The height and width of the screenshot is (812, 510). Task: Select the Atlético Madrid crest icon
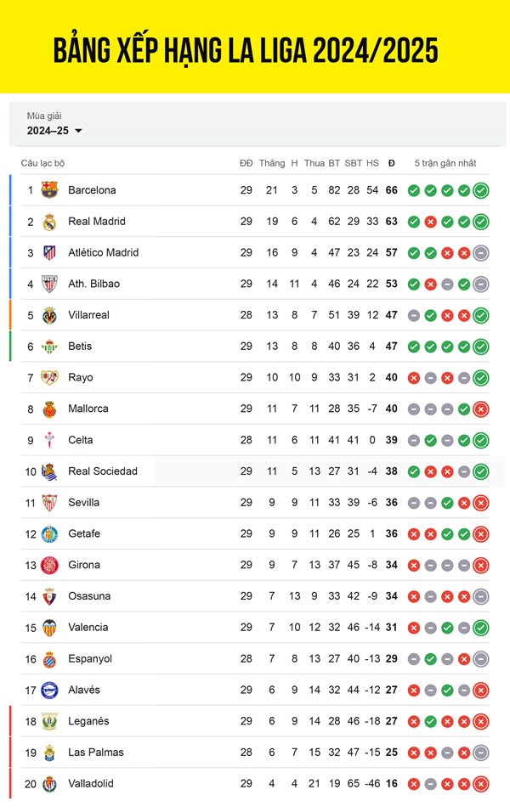click(49, 253)
